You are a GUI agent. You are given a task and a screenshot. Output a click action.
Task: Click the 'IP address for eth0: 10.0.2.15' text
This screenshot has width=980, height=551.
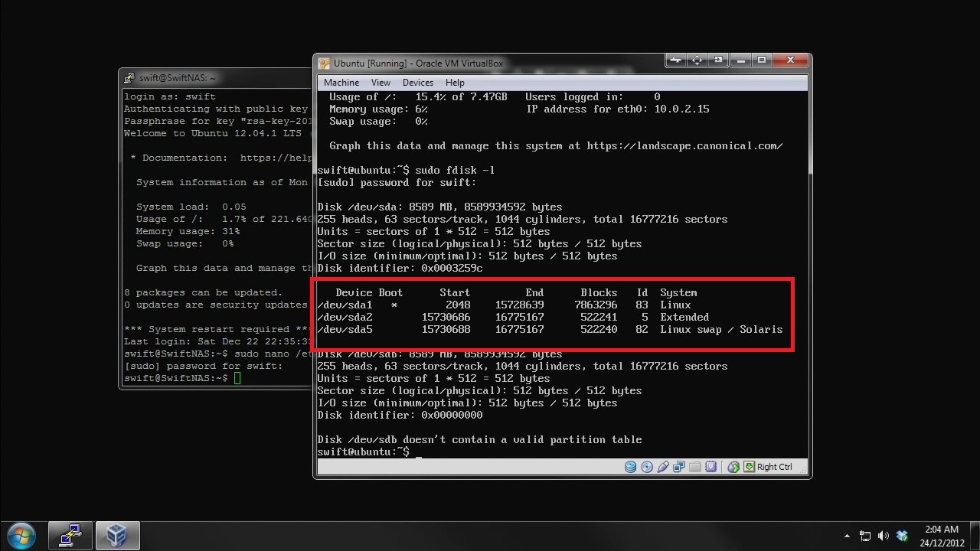pos(617,109)
